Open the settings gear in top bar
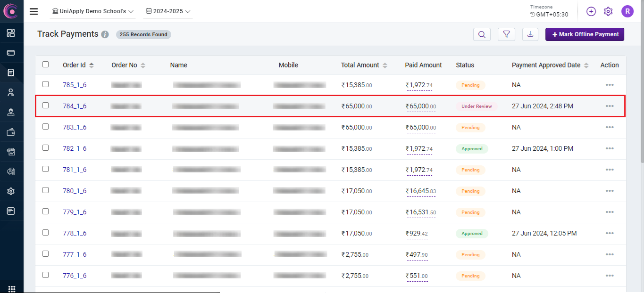This screenshot has width=644, height=293. [x=608, y=11]
